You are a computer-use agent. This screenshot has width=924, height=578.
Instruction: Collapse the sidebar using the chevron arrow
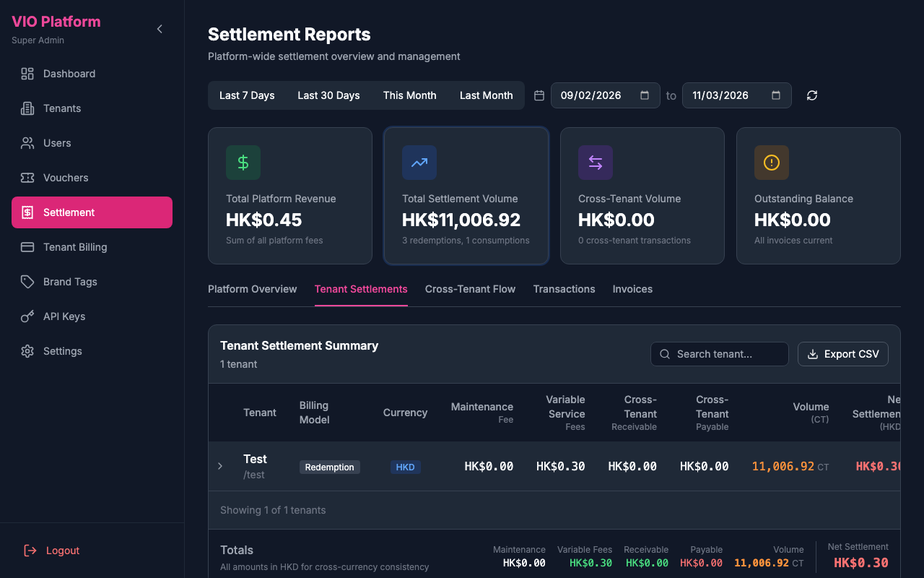tap(159, 29)
